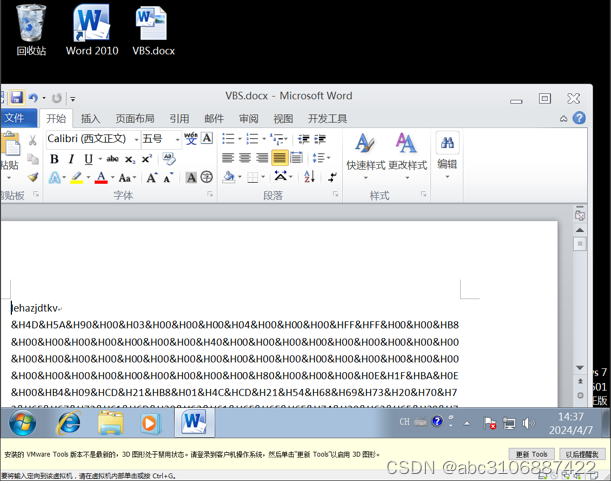611x484 pixels.
Task: Click the numbering list icon
Action: point(252,139)
